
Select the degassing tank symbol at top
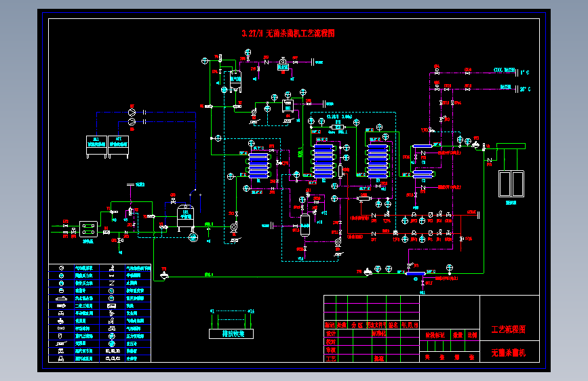click(x=235, y=81)
